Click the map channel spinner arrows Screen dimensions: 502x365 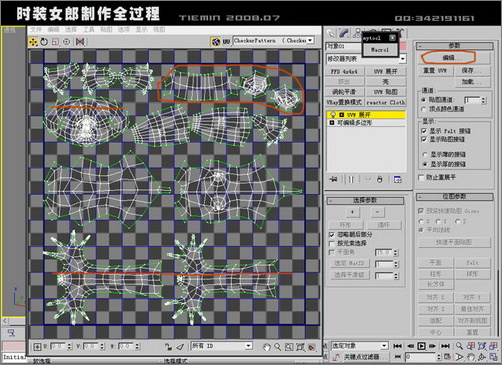pyautogui.click(x=484, y=100)
